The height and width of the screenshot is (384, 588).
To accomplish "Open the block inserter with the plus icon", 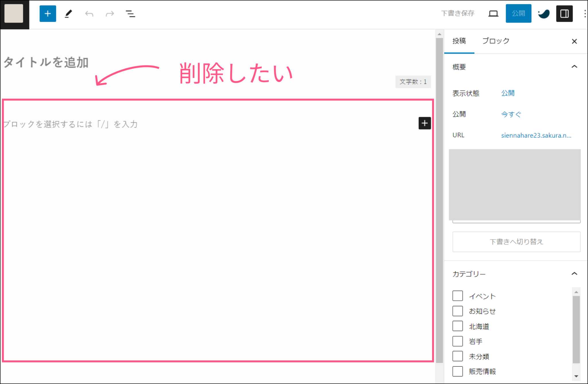I will tap(48, 13).
